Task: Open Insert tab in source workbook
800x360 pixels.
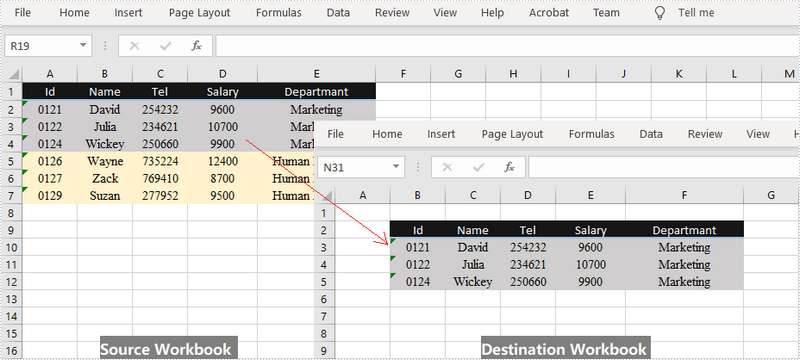Action: [128, 13]
